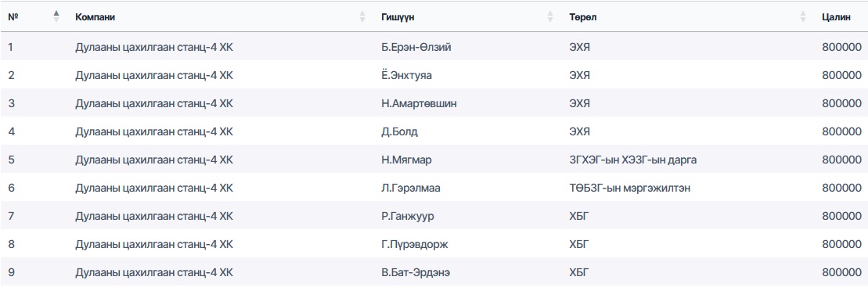Select the № column header label

click(x=13, y=17)
